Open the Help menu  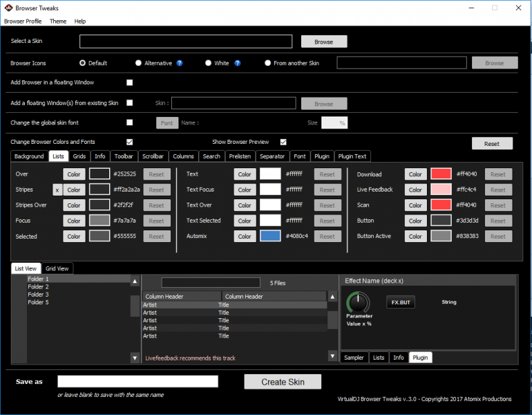[80, 21]
